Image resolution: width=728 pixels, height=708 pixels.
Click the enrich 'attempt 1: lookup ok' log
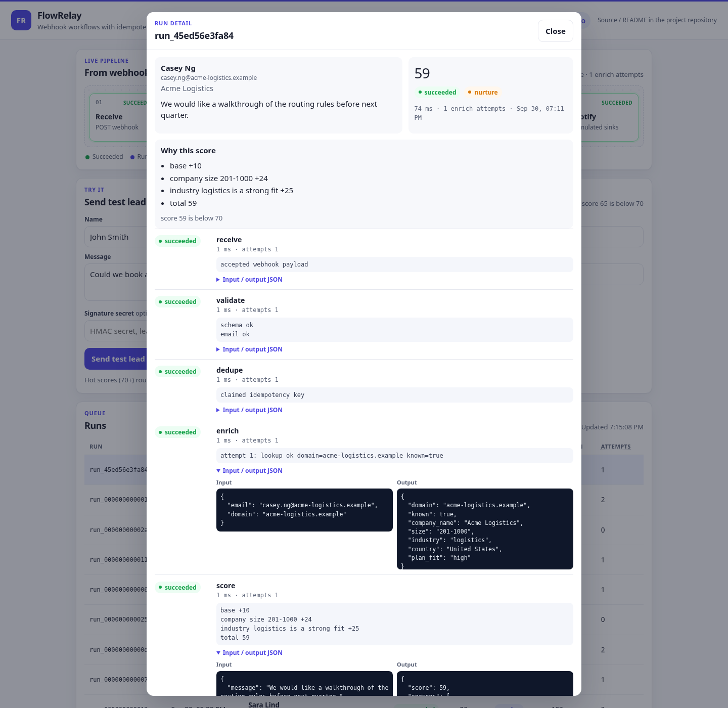pos(395,456)
